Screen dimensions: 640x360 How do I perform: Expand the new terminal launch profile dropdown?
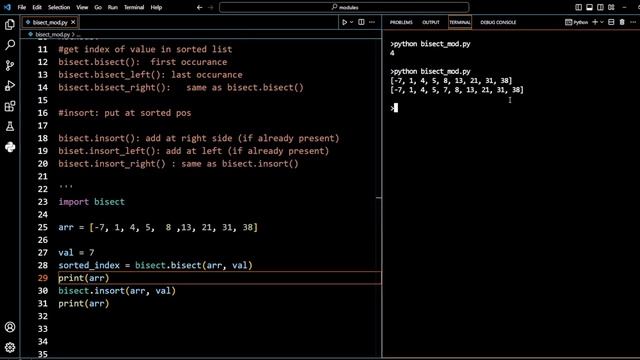click(602, 22)
